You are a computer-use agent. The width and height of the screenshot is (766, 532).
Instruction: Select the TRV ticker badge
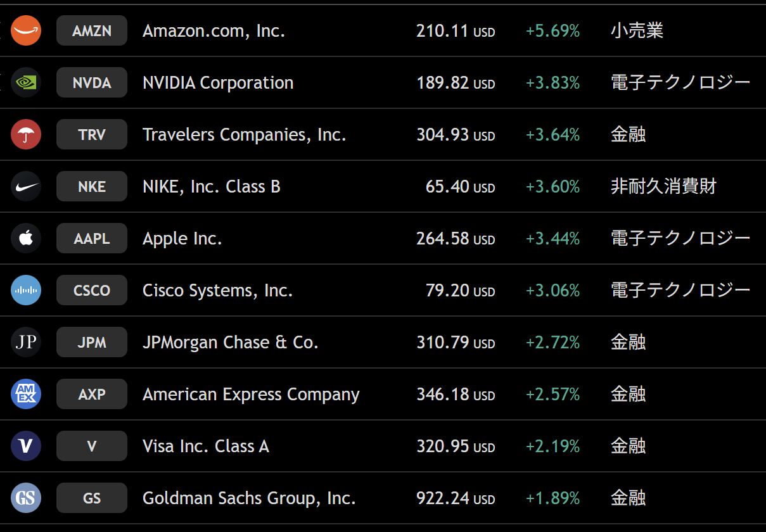pyautogui.click(x=92, y=134)
